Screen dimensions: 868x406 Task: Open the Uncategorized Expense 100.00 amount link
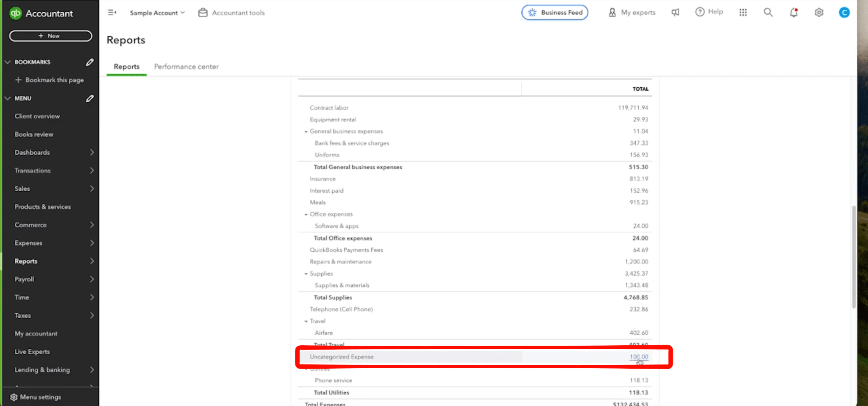[639, 357]
